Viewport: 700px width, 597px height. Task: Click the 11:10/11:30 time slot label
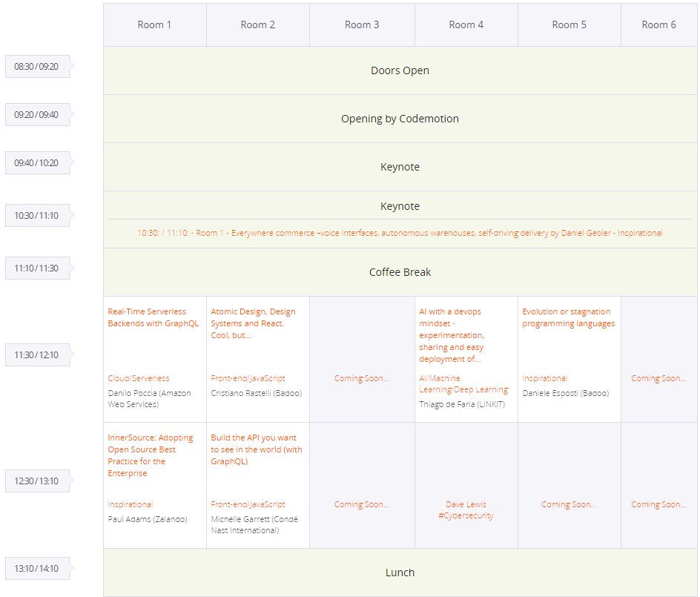pyautogui.click(x=37, y=268)
